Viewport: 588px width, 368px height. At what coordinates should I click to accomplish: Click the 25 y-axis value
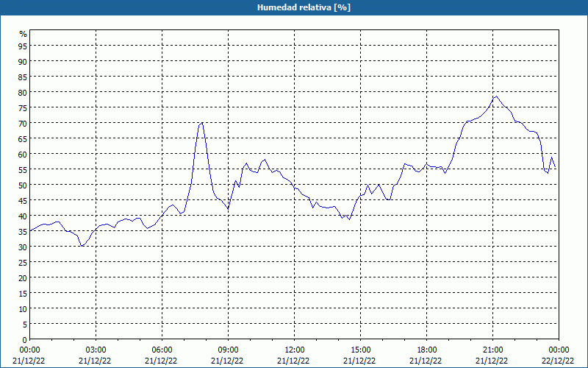point(23,262)
